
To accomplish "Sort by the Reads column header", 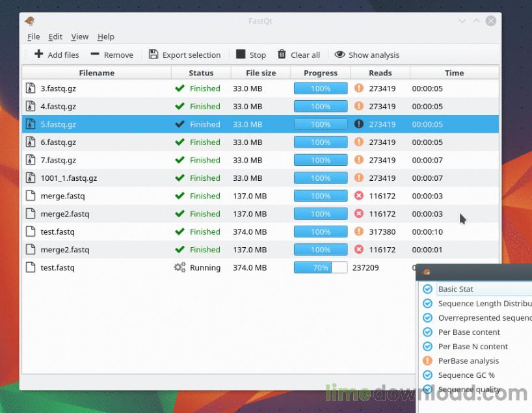I will (380, 73).
